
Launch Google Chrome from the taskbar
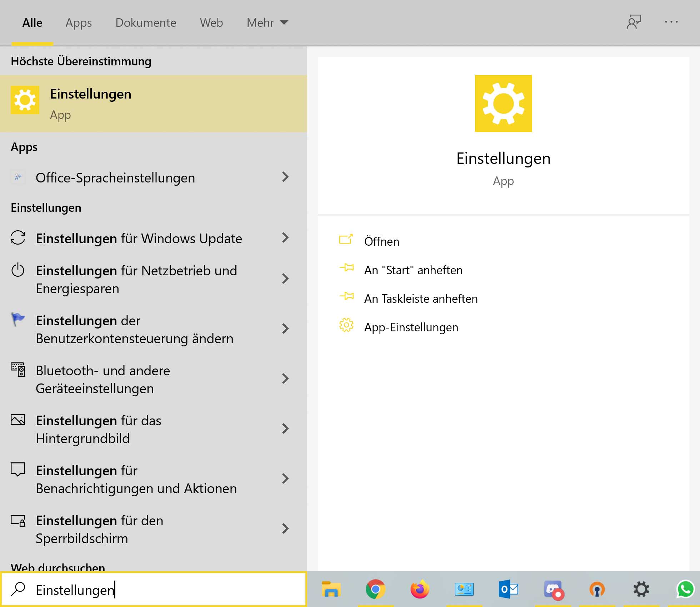[375, 589]
